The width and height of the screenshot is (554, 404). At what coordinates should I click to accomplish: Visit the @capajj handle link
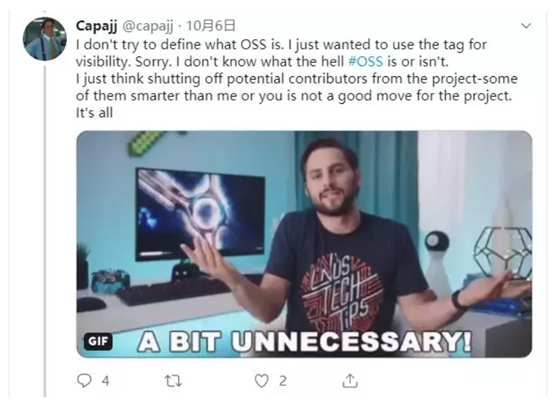(148, 26)
